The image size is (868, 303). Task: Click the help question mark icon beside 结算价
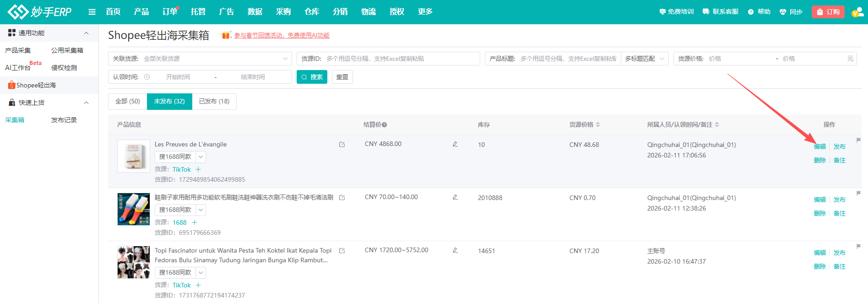click(385, 125)
